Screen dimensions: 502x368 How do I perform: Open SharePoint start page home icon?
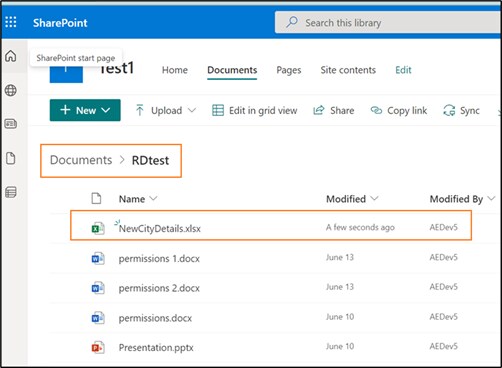click(11, 56)
